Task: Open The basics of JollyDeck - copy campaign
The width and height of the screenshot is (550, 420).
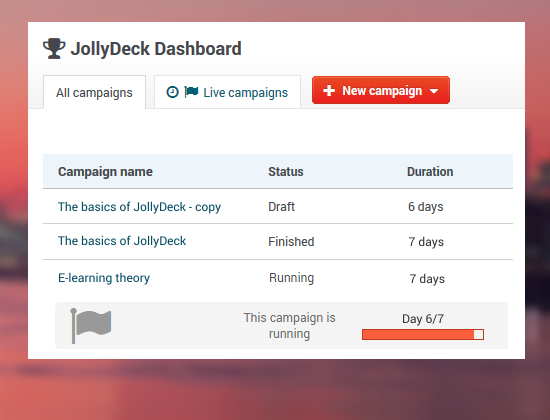Action: pyautogui.click(x=139, y=207)
